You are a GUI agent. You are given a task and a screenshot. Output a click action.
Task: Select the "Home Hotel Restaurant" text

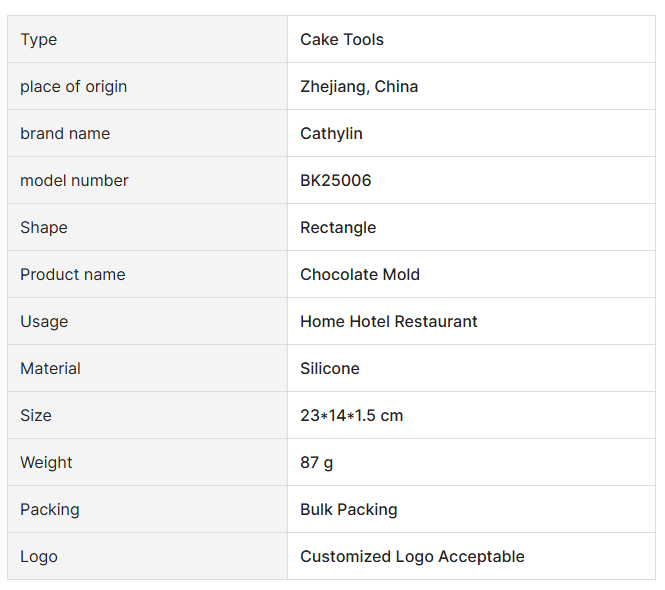pos(389,322)
